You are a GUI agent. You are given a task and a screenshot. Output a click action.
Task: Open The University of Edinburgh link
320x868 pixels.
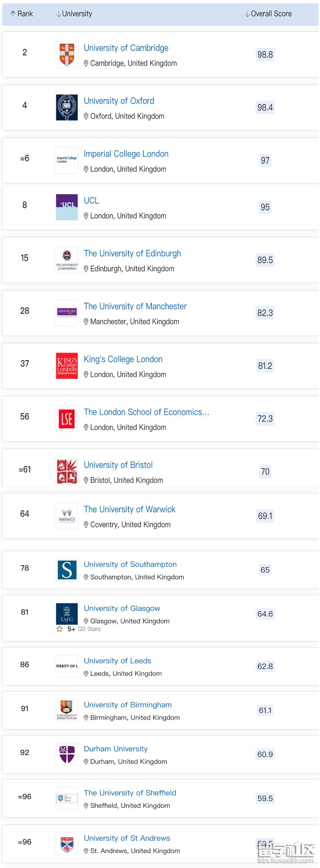132,254
